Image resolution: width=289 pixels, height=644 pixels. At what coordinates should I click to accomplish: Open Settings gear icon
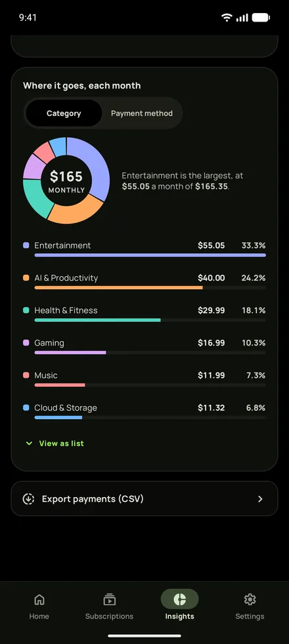tap(250, 599)
